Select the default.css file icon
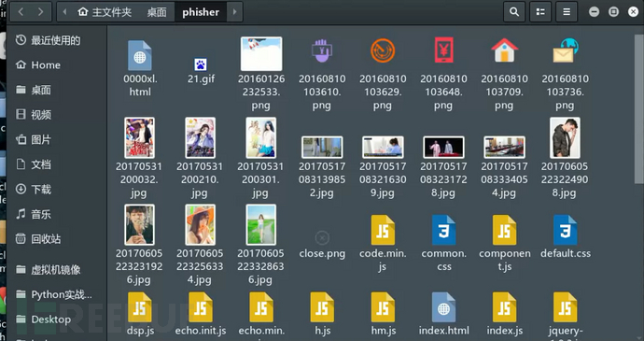Screen dimensions: 644x341 click(x=566, y=230)
